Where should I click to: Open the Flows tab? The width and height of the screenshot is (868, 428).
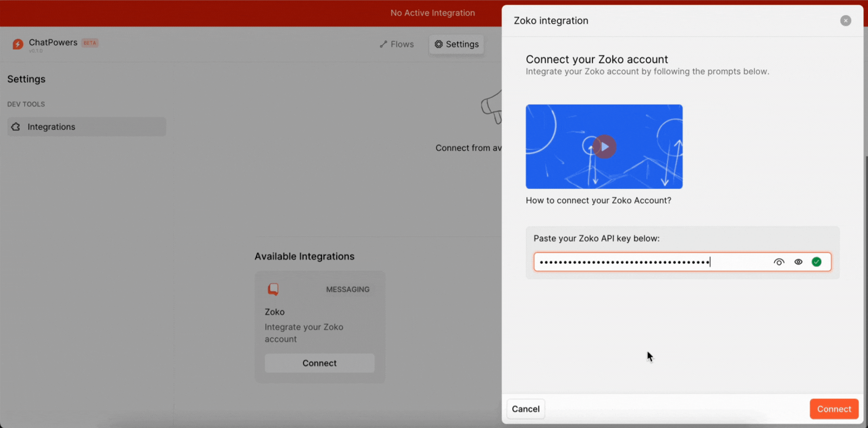coord(396,44)
